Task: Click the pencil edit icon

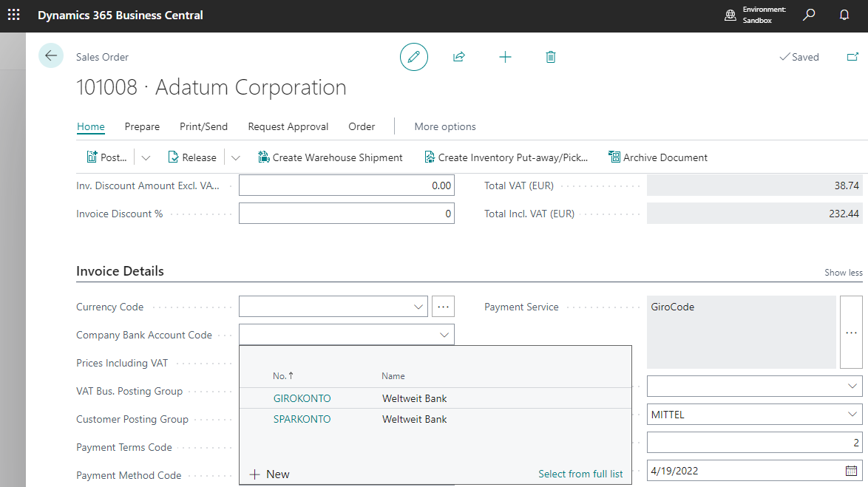Action: click(414, 57)
